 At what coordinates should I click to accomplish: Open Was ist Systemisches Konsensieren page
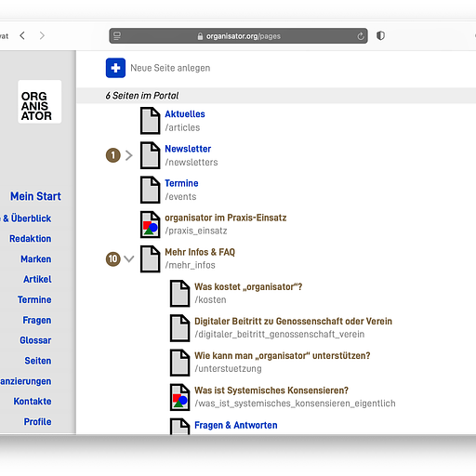(x=271, y=390)
